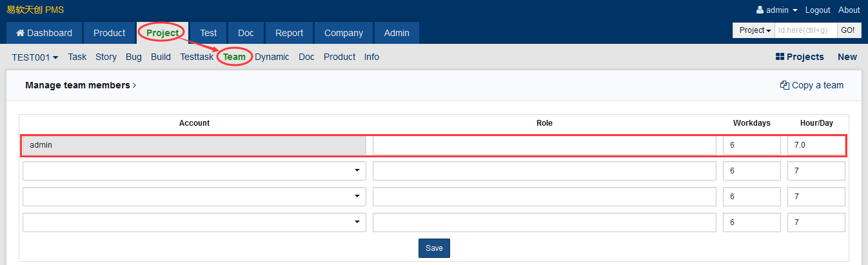
Task: Open the Report tab
Action: (289, 33)
